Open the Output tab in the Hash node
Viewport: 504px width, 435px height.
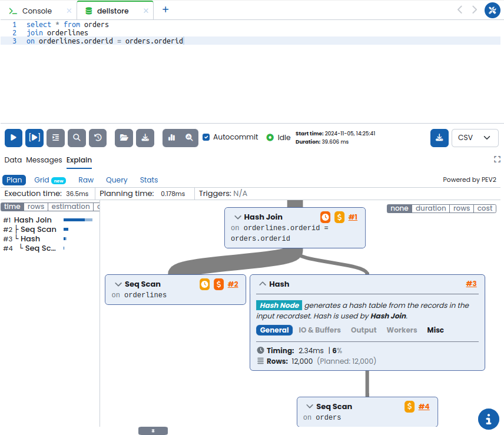363,330
